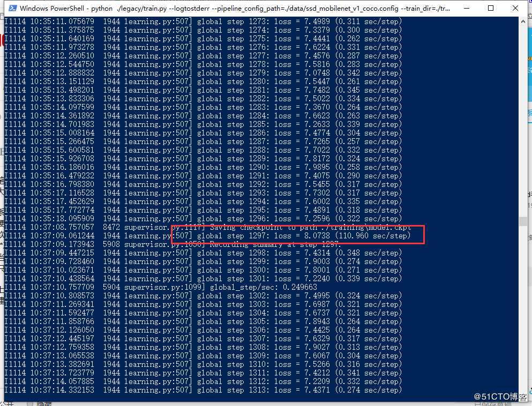Click the log line for global step 1277
The height and width of the screenshot is (406, 532).
click(x=203, y=56)
